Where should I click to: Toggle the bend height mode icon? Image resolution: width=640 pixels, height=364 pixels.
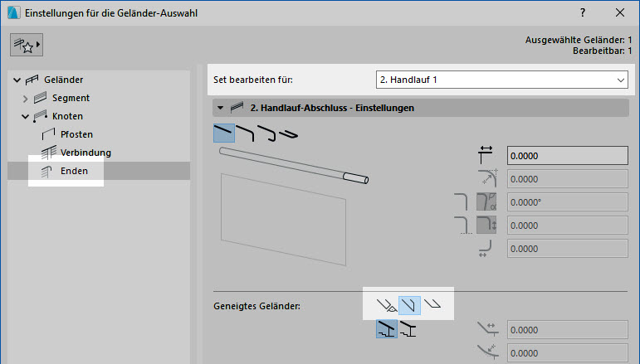(x=486, y=225)
